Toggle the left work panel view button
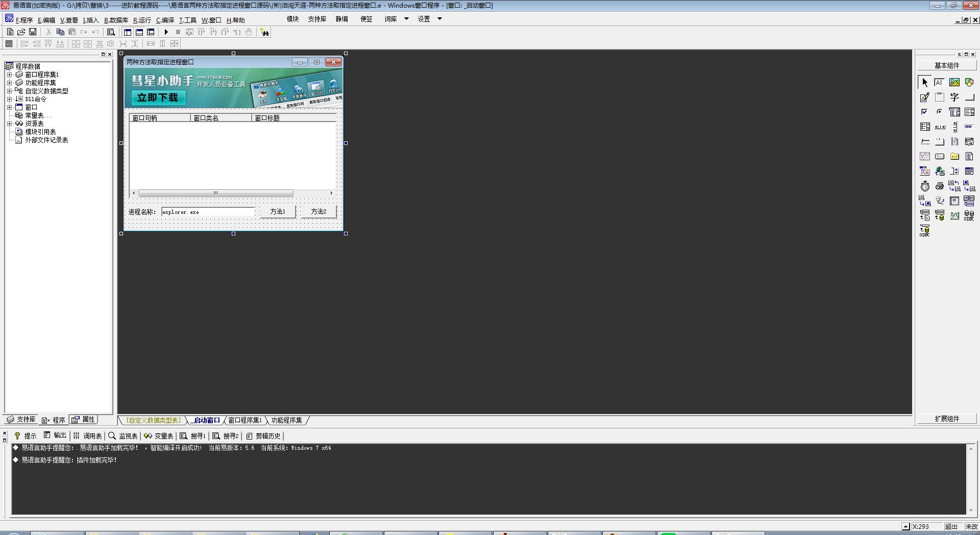 [x=128, y=32]
